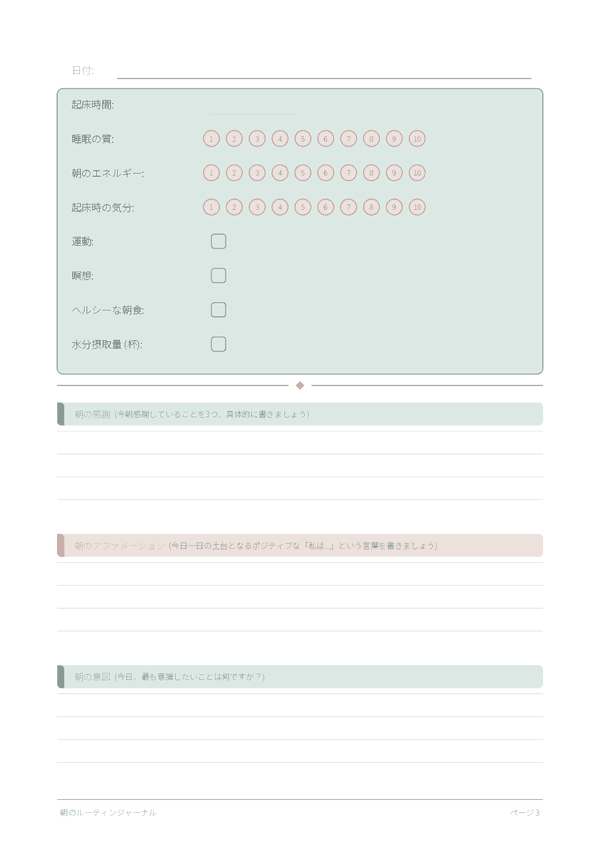This screenshot has height=848, width=600.
Task: Click the diamond section divider ornament
Action: pyautogui.click(x=300, y=385)
